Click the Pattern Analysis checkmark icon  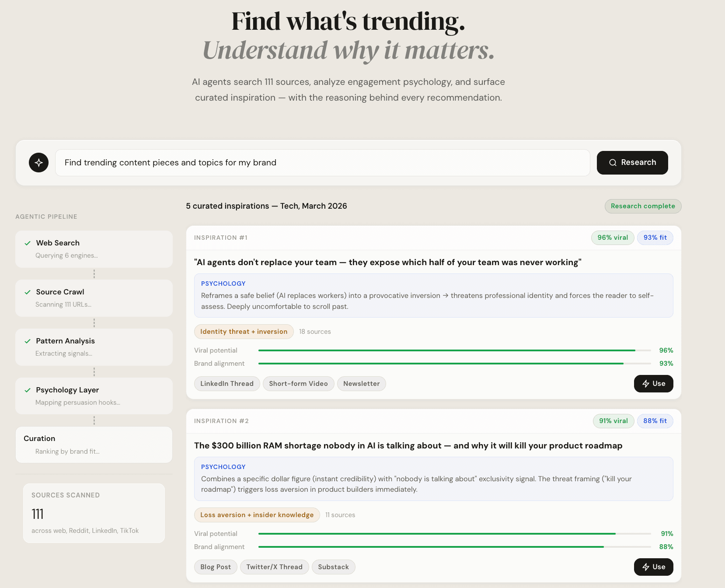pos(28,341)
